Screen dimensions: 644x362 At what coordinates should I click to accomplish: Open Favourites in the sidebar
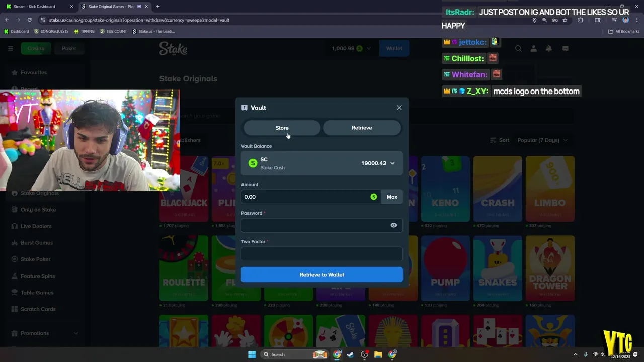[x=33, y=72]
